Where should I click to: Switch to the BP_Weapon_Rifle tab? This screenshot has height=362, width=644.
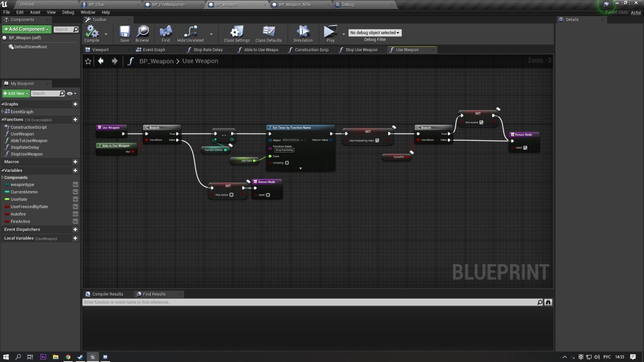295,5
